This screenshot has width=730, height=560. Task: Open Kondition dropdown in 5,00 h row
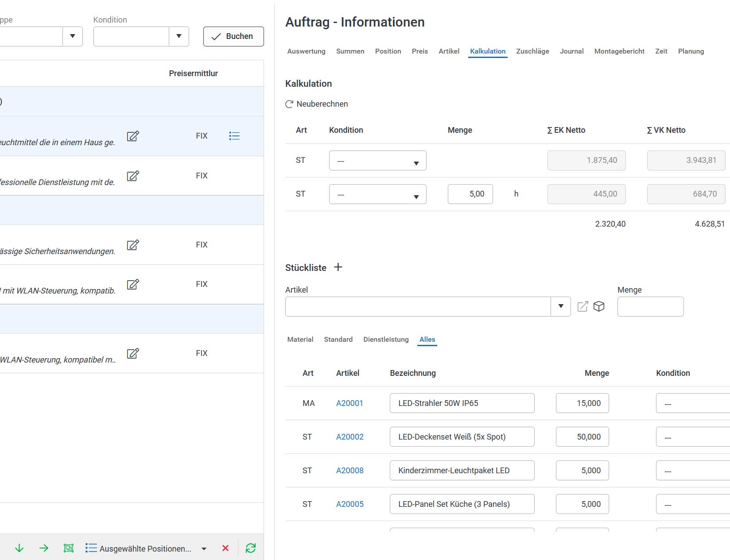point(378,194)
